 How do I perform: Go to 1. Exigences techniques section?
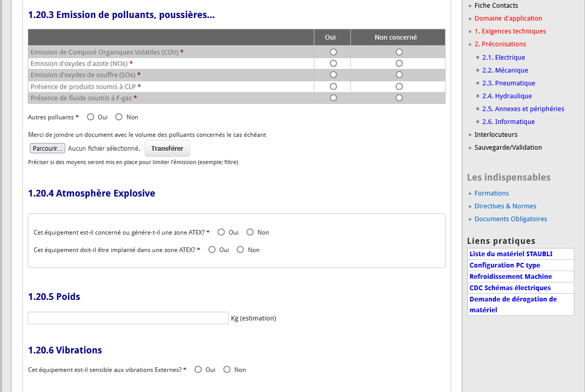pos(510,31)
